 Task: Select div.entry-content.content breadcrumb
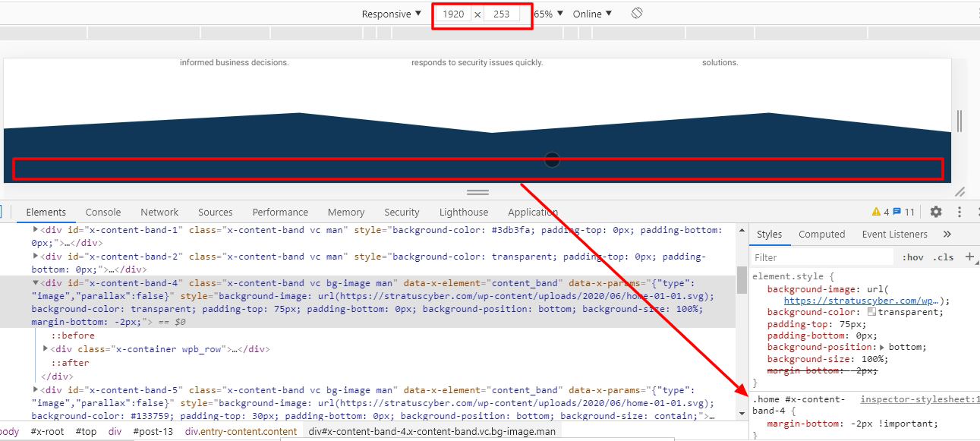pos(241,431)
